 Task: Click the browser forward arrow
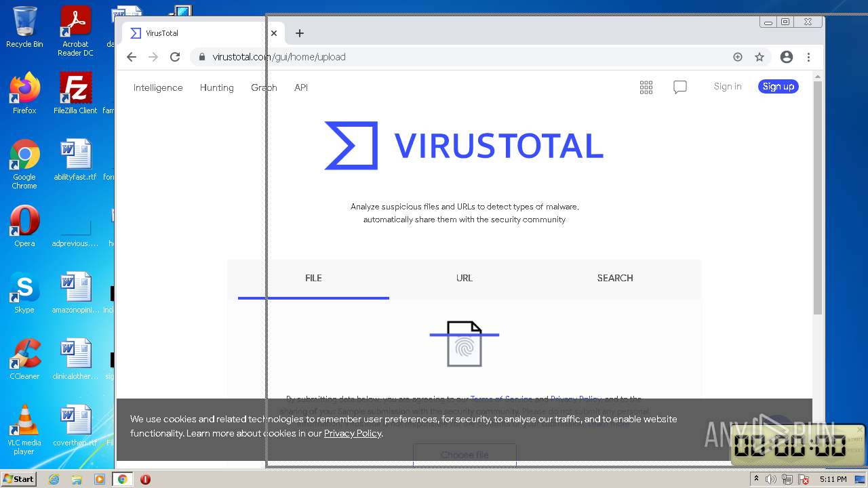(153, 57)
